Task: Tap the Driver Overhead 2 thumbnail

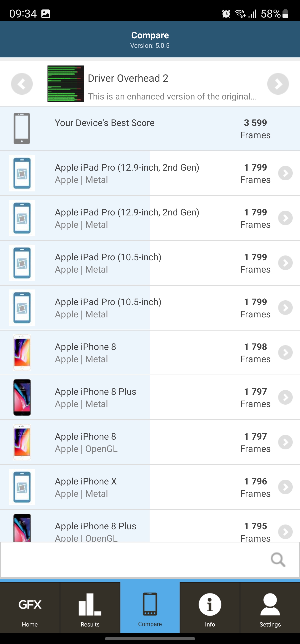Action: (66, 84)
